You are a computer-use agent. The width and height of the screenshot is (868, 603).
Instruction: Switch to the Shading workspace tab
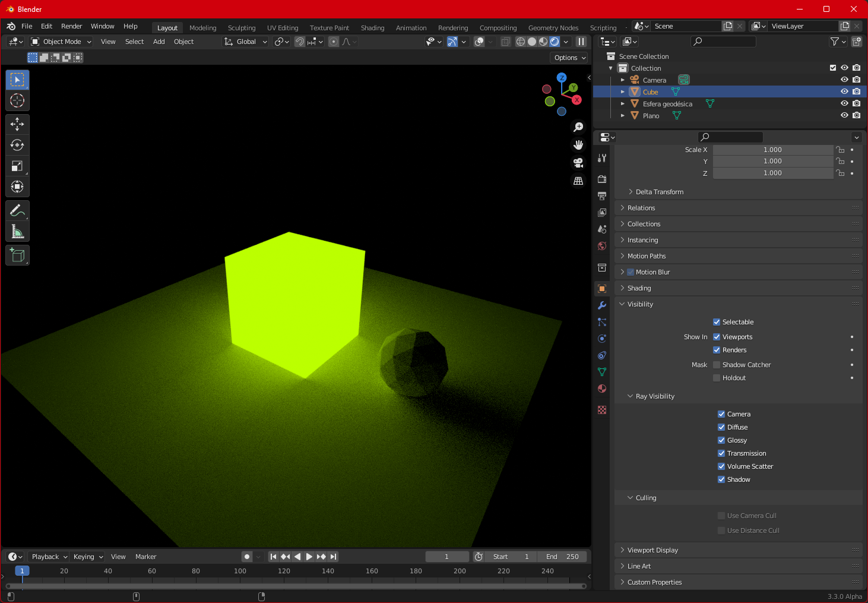click(x=373, y=28)
